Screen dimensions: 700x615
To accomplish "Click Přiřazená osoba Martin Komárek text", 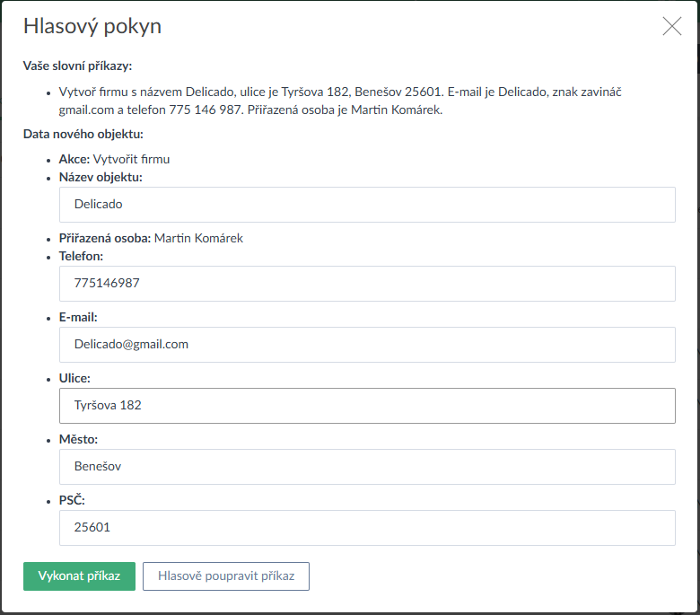I will pos(151,238).
